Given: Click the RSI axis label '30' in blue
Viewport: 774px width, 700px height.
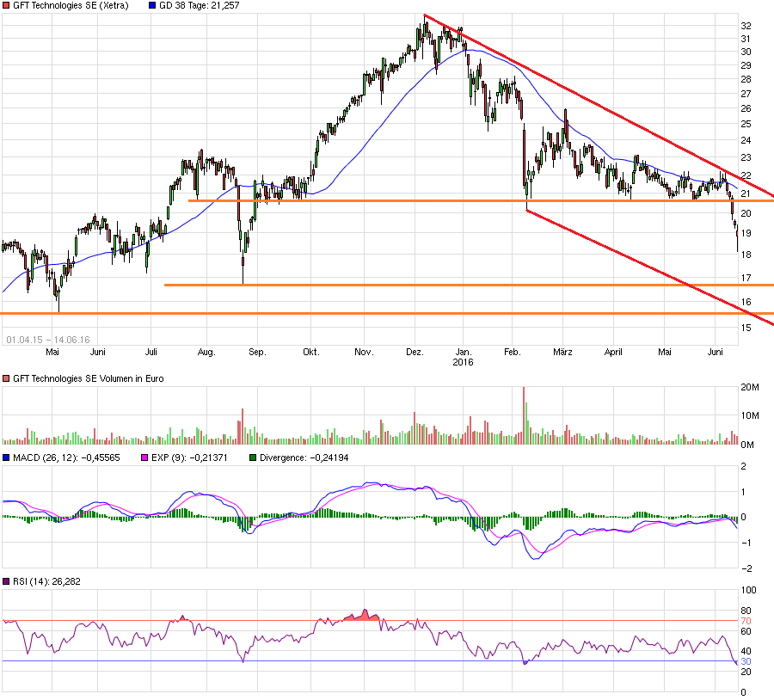Looking at the screenshot, I should pyautogui.click(x=746, y=661).
